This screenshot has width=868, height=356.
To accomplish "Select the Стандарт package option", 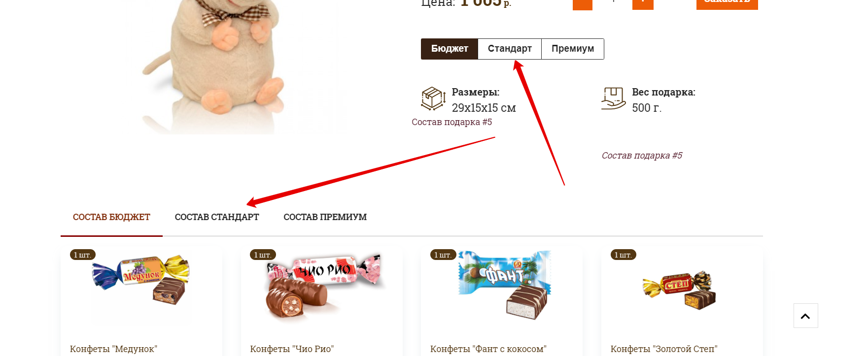I will tap(510, 49).
